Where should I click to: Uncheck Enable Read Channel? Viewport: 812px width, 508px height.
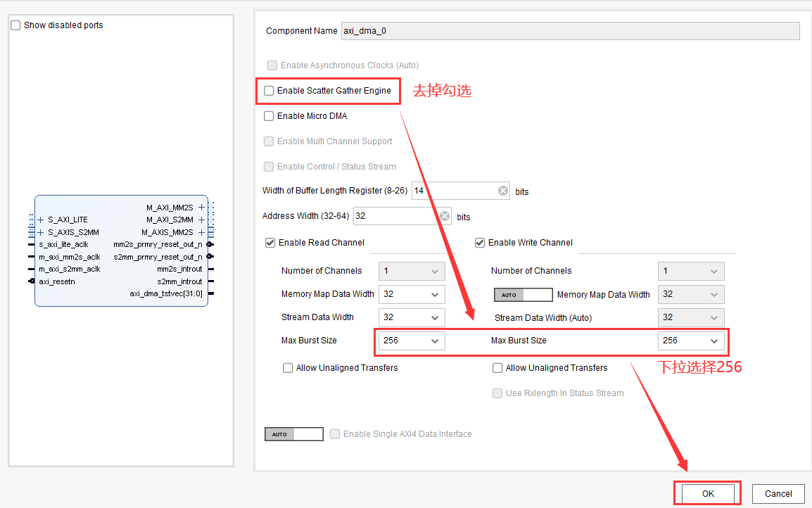tap(270, 243)
